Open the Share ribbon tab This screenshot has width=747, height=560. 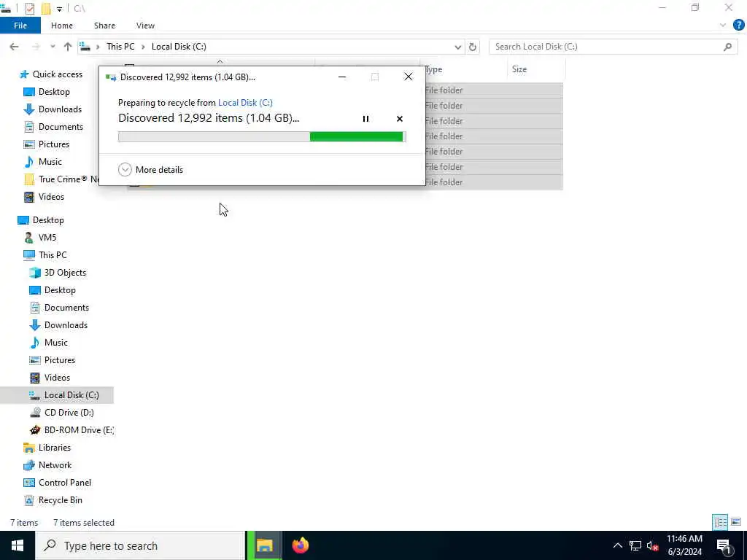(104, 26)
